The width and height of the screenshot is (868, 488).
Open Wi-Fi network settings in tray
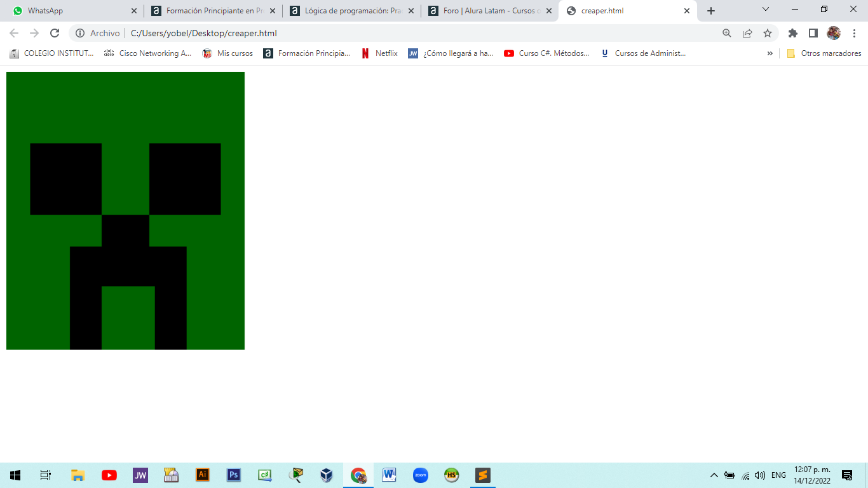tap(745, 475)
